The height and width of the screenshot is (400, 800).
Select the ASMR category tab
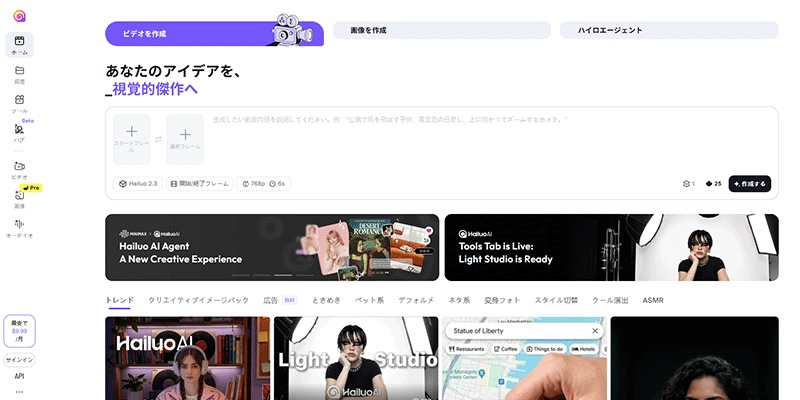[653, 301]
